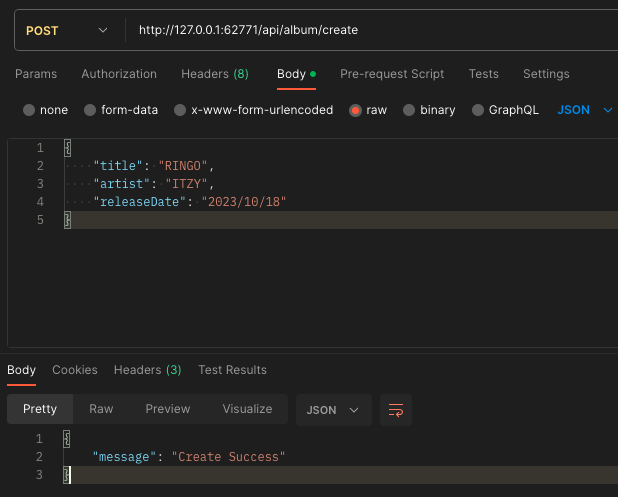The height and width of the screenshot is (497, 618).
Task: Open the request Settings tab
Action: coord(546,74)
